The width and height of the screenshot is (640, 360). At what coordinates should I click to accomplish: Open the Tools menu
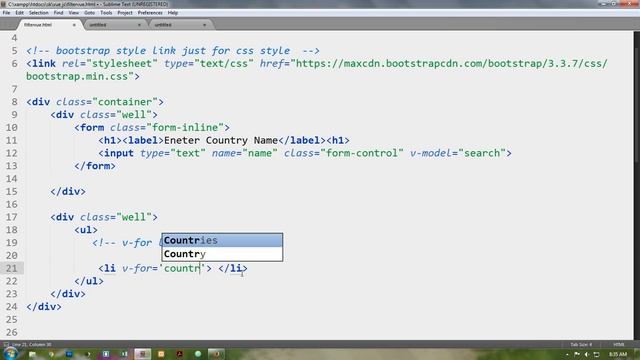pyautogui.click(x=106, y=13)
